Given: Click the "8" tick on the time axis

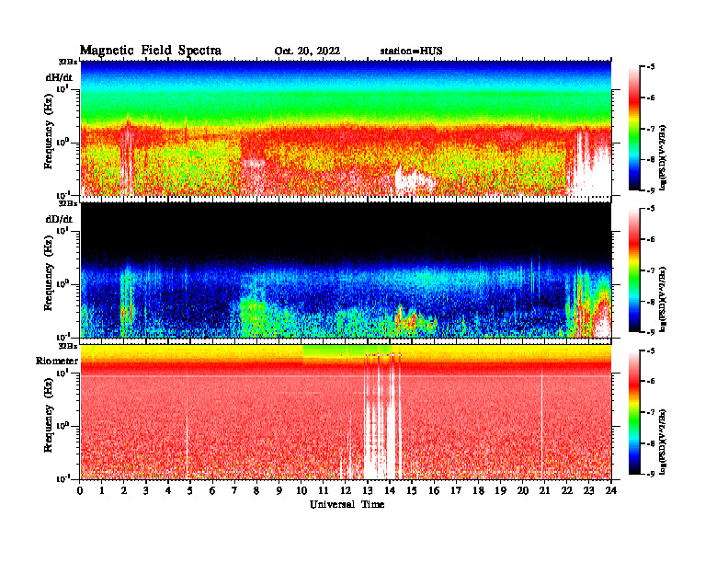Looking at the screenshot, I should [256, 490].
